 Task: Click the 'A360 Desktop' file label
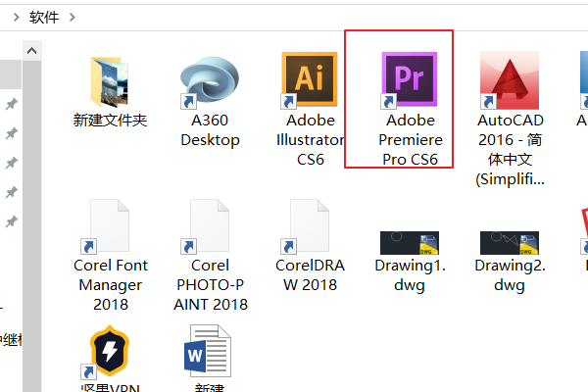(210, 130)
